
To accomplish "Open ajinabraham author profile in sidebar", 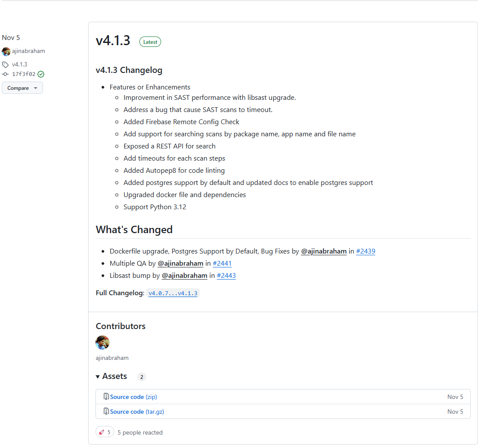I will [x=28, y=51].
